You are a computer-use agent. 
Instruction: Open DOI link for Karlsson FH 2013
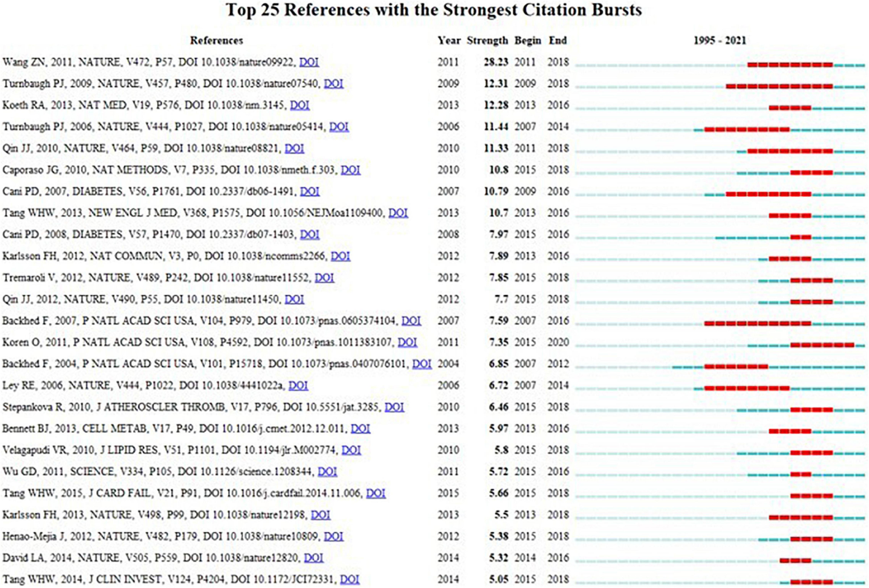pos(321,515)
